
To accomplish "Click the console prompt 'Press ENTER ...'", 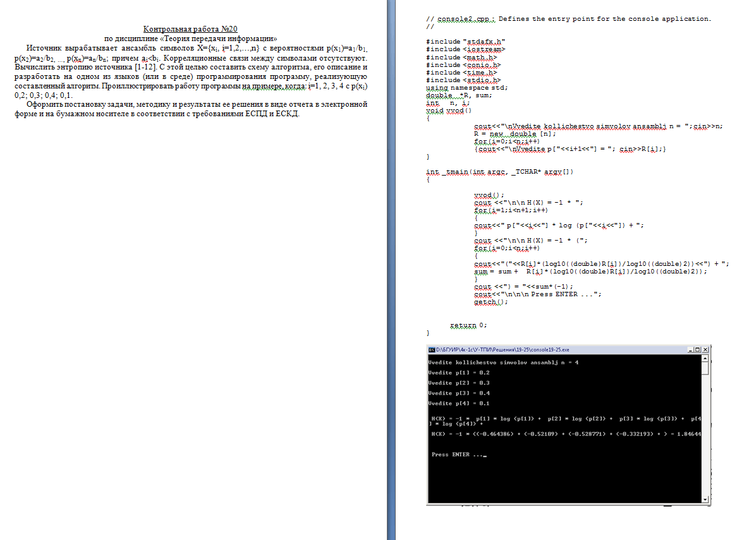I will (x=457, y=455).
